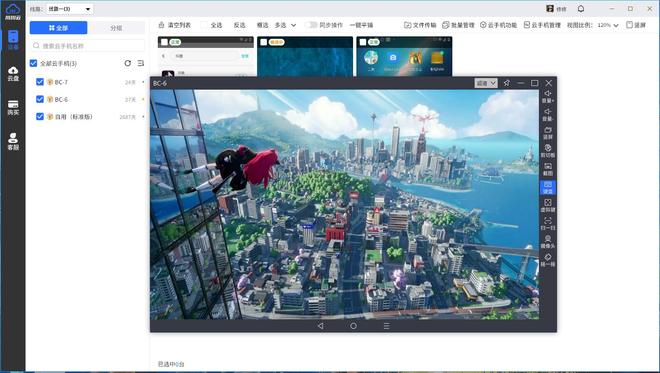
Task: Open the 视图比例 120% dropdown
Action: coord(608,25)
